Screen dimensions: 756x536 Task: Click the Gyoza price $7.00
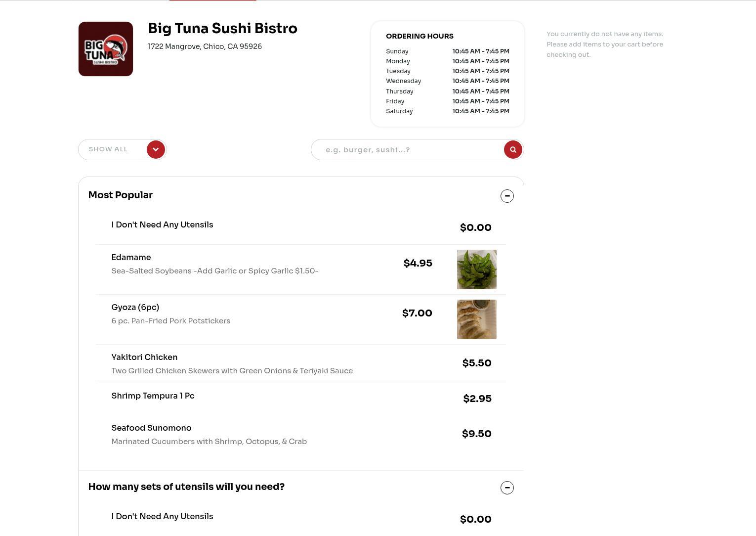[418, 313]
